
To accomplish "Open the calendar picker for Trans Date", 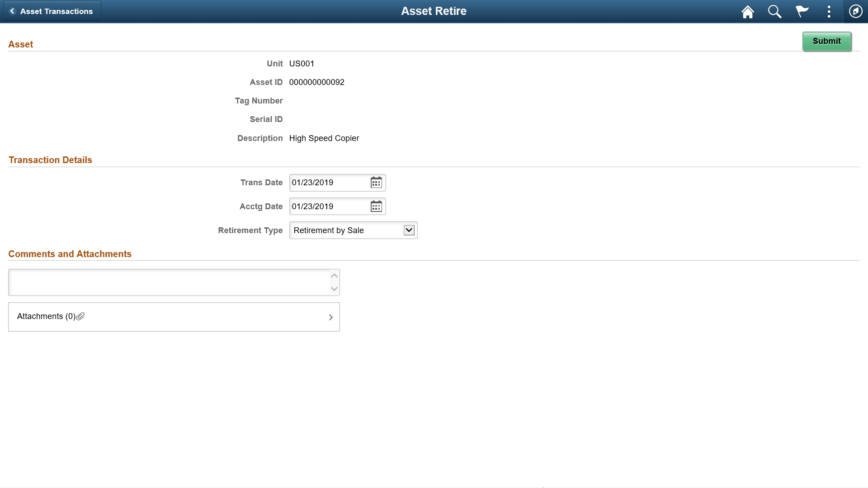I will coord(376,183).
